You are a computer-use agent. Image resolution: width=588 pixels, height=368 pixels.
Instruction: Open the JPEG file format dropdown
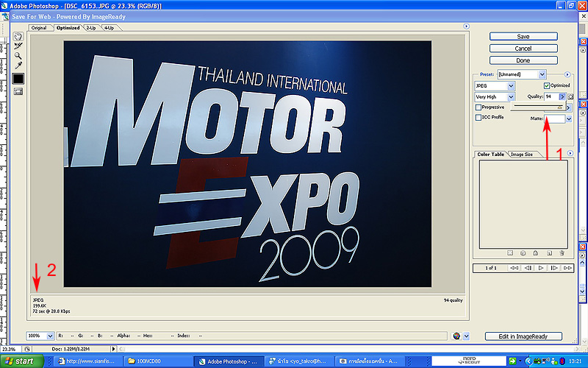click(x=495, y=86)
